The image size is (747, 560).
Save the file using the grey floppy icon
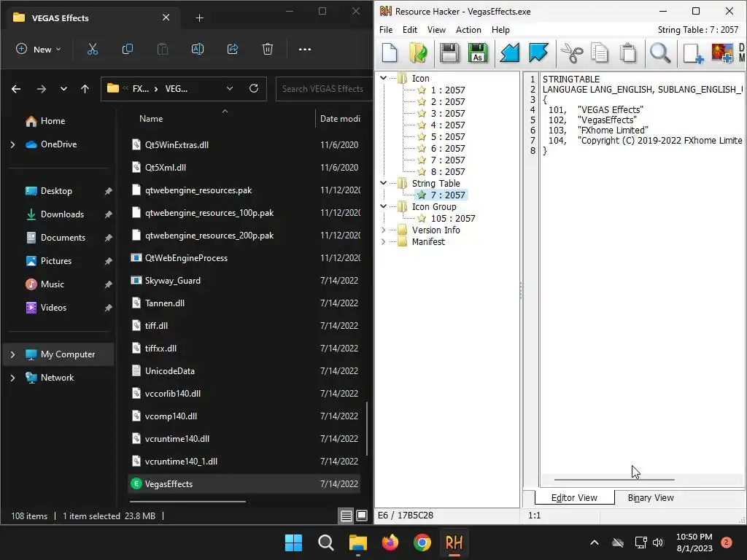tap(449, 52)
